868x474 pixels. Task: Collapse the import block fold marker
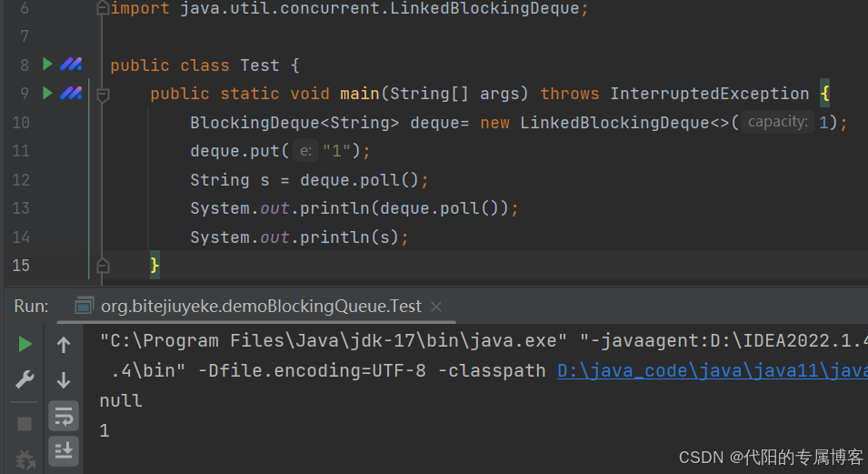coord(103,8)
